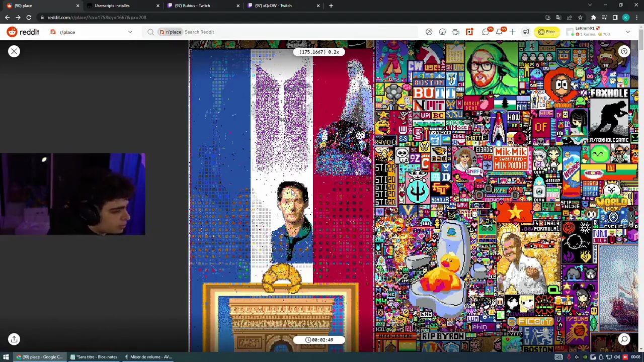Open the Windows Start button
Viewport: 644px width, 362px height.
pos(6,357)
